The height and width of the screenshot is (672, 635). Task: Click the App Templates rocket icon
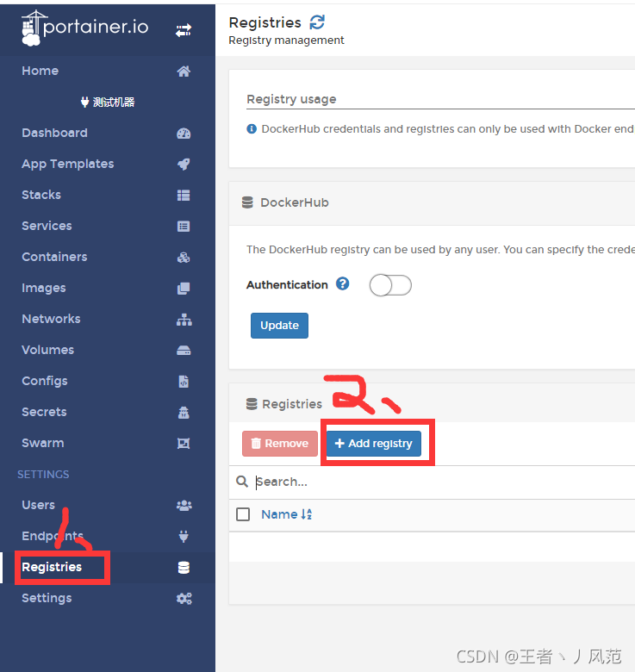184,165
